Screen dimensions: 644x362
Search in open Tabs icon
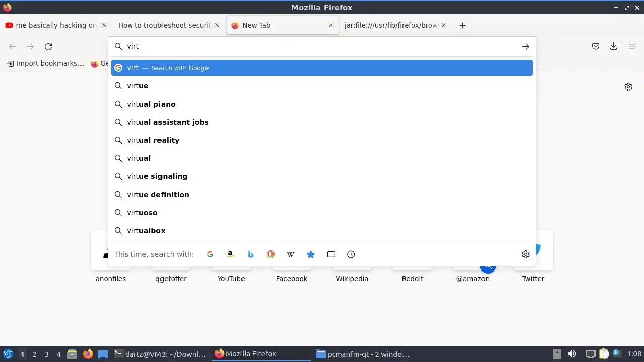tap(331, 254)
